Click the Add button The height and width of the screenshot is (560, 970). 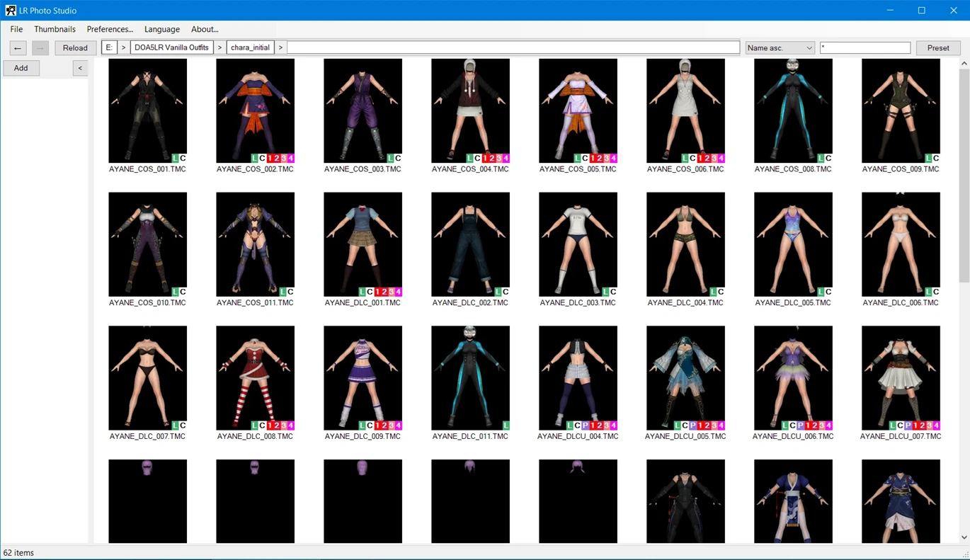21,68
